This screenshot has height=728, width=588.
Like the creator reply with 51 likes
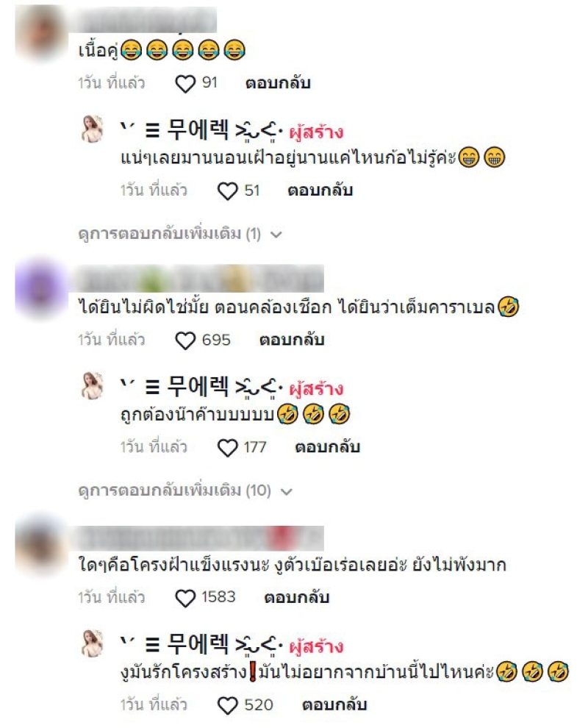[x=227, y=190]
